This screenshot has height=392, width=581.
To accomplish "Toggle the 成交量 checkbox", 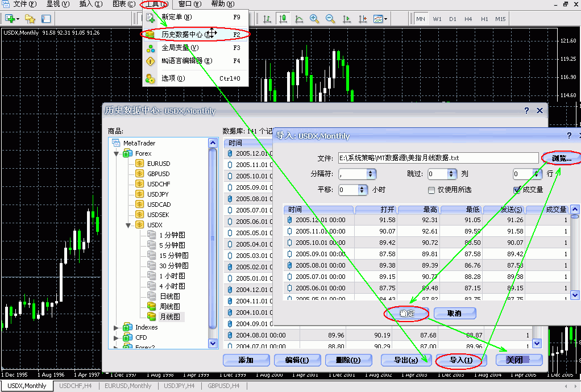I will click(x=517, y=190).
